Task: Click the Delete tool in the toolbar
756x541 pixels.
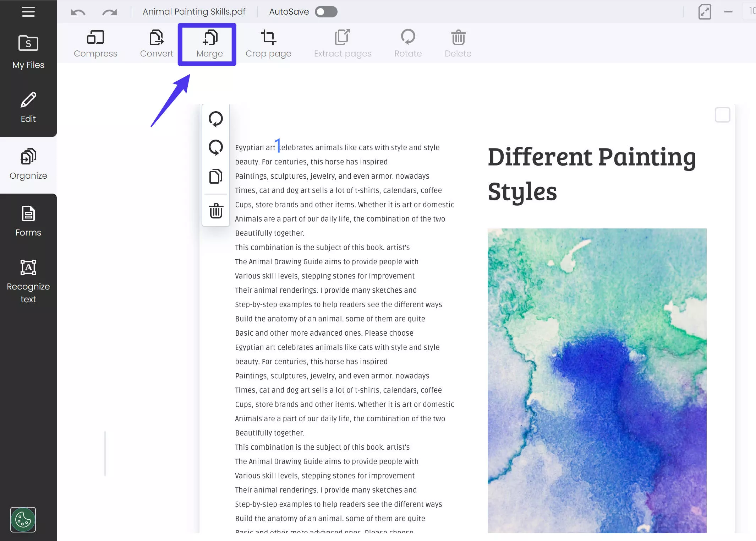Action: [x=458, y=43]
